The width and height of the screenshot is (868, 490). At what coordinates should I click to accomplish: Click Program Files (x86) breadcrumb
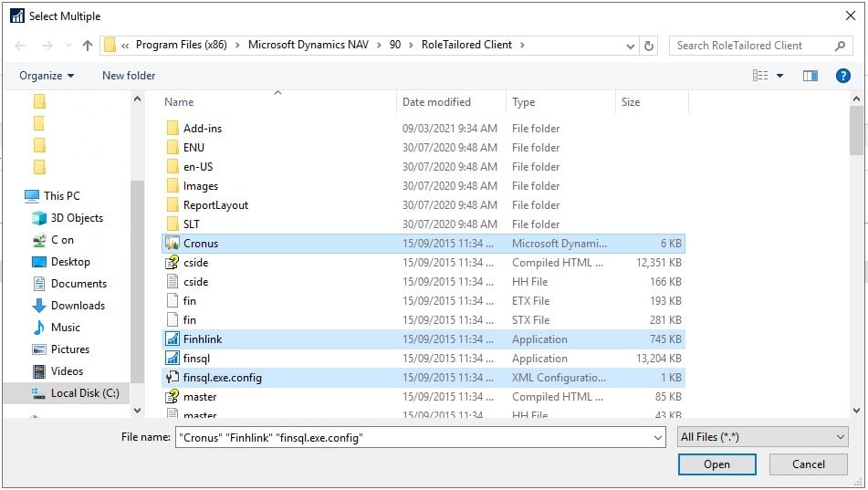(182, 45)
